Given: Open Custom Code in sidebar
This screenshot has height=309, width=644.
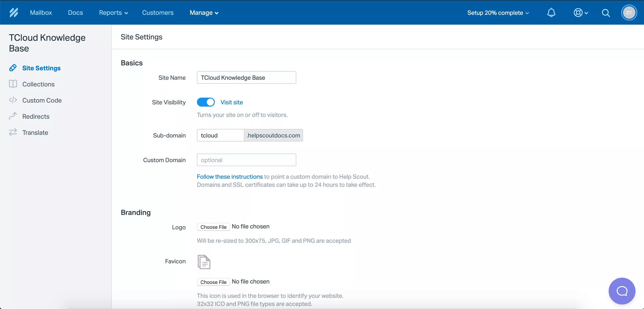Looking at the screenshot, I should (x=42, y=100).
